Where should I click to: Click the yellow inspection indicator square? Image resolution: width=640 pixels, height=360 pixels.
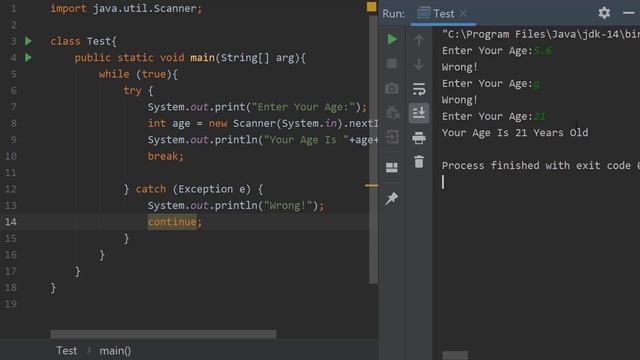pos(371,7)
